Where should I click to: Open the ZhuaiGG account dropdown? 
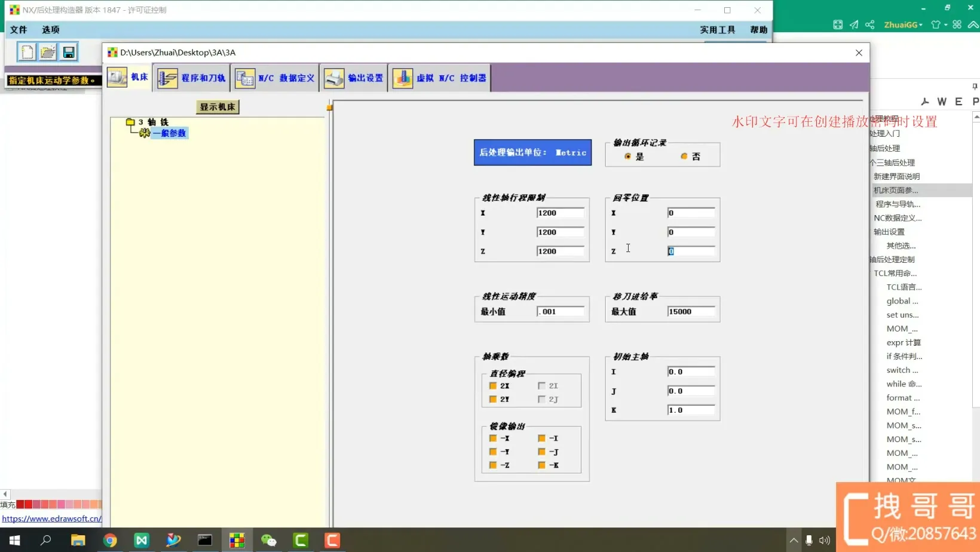[x=903, y=24]
